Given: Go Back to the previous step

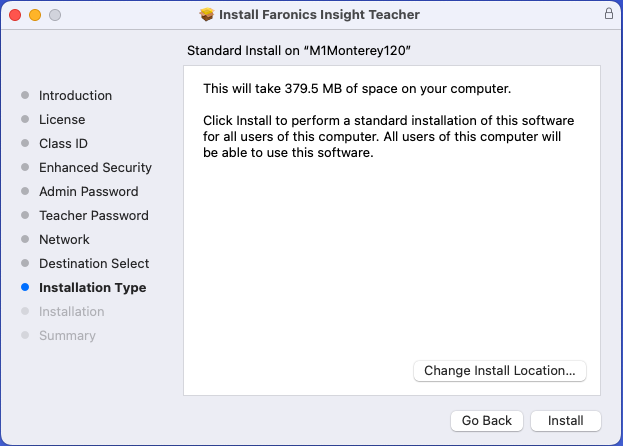Looking at the screenshot, I should (x=487, y=421).
